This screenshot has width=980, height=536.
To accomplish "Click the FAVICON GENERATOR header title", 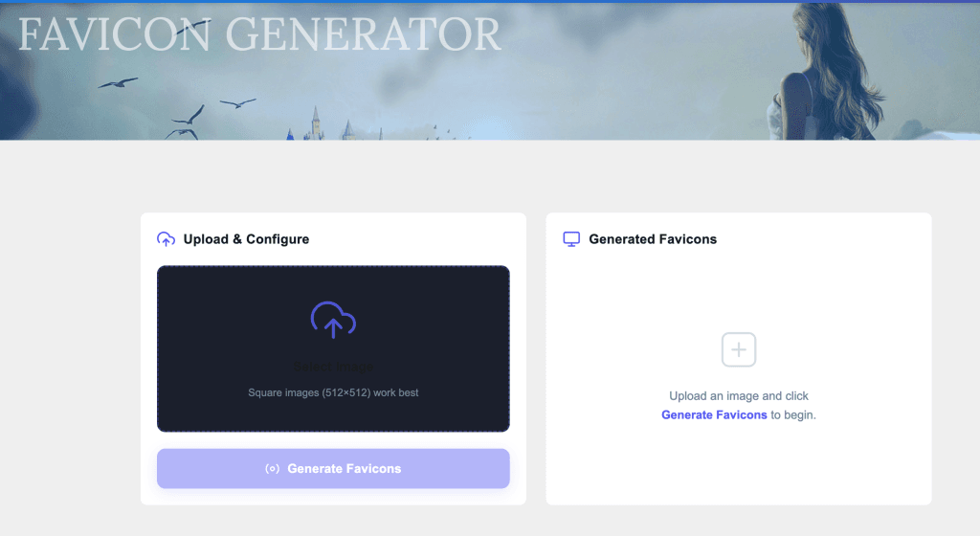I will tap(259, 35).
